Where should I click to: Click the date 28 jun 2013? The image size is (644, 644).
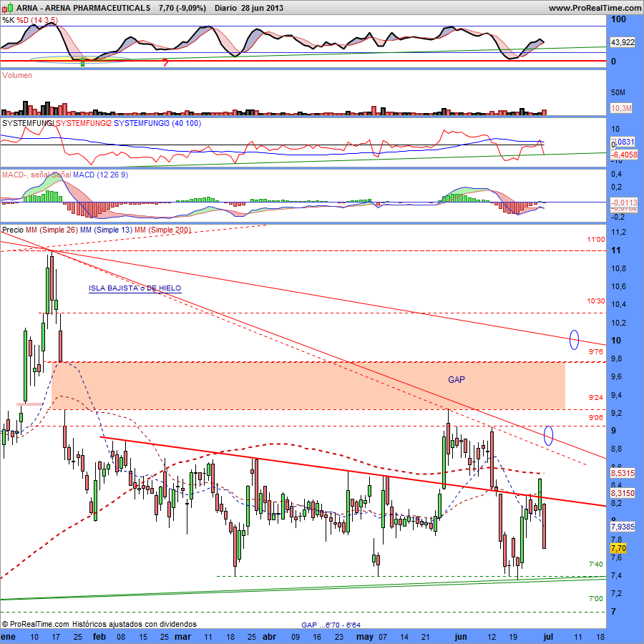click(263, 8)
